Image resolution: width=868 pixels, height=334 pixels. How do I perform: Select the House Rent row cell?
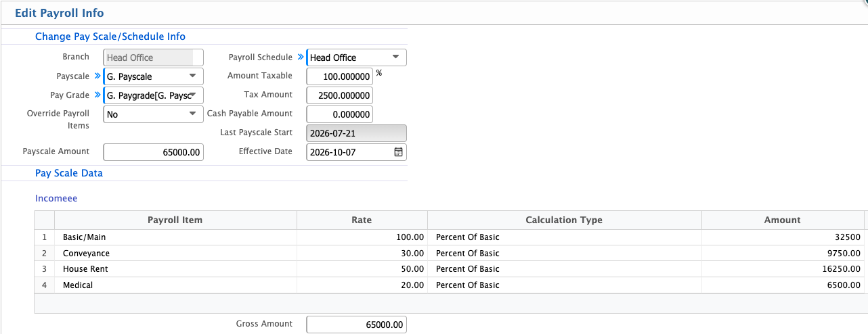[175, 269]
